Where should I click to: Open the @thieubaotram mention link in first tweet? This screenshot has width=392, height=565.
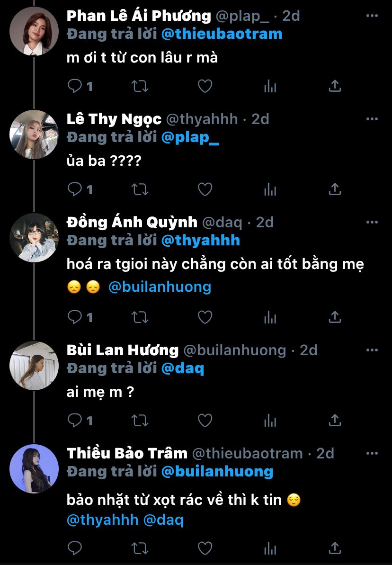click(x=222, y=34)
